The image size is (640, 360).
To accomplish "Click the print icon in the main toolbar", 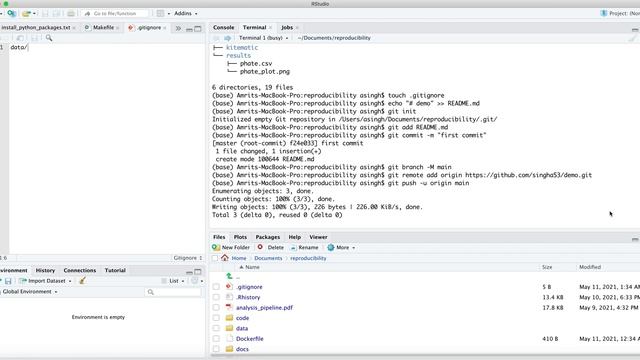I will click(71, 13).
